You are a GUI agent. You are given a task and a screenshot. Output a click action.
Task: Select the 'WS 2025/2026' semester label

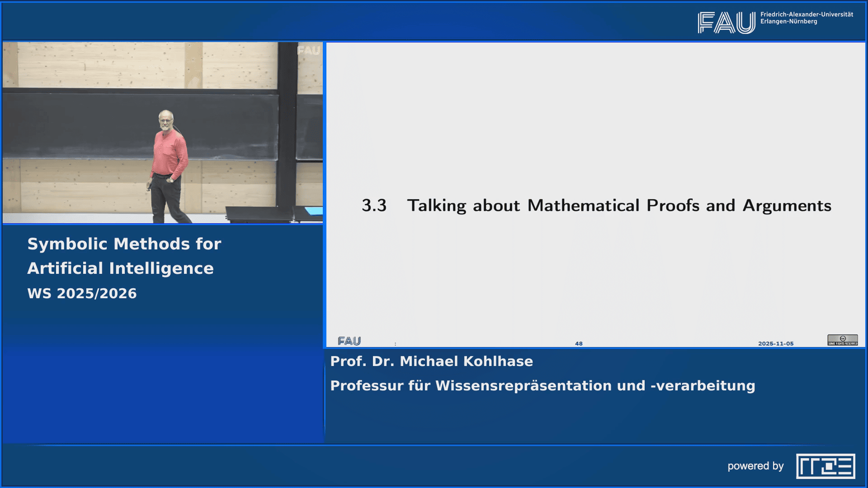coord(82,293)
